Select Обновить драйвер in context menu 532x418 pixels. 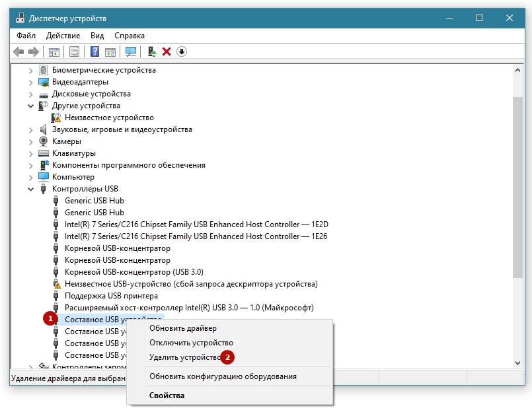pos(183,328)
